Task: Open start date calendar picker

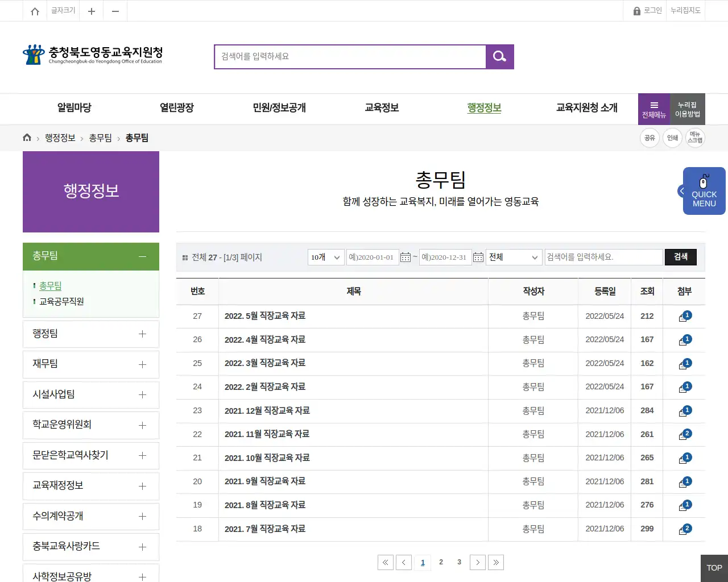Action: [406, 257]
